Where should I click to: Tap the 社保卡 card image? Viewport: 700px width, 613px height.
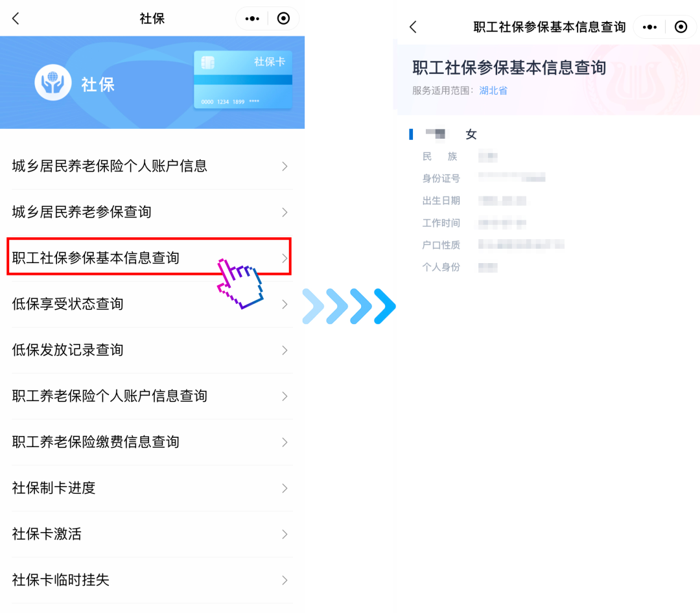click(243, 80)
